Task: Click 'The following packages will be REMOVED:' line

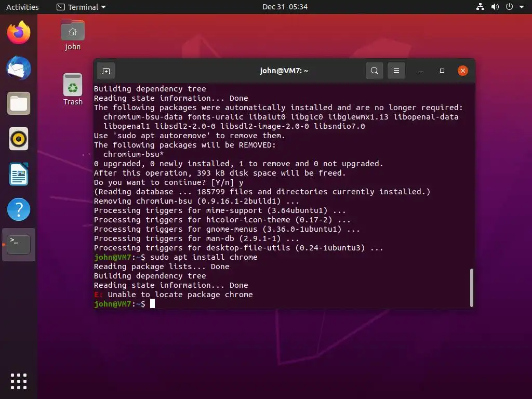Action: [x=185, y=145]
